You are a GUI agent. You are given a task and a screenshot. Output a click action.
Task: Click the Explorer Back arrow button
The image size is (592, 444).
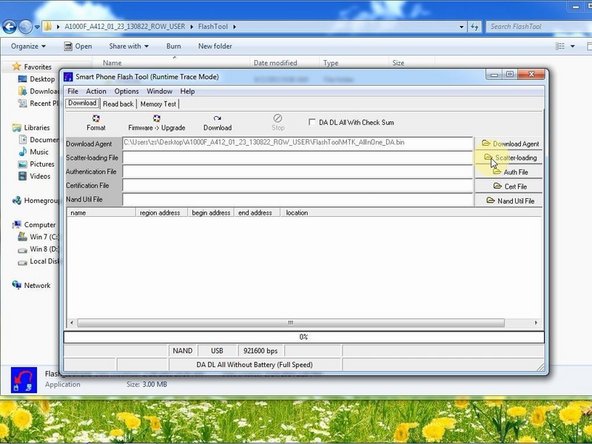[10, 27]
